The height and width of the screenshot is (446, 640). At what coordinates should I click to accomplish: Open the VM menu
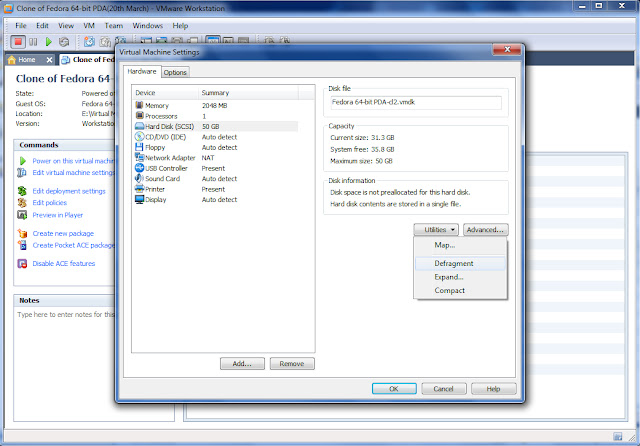[89, 26]
